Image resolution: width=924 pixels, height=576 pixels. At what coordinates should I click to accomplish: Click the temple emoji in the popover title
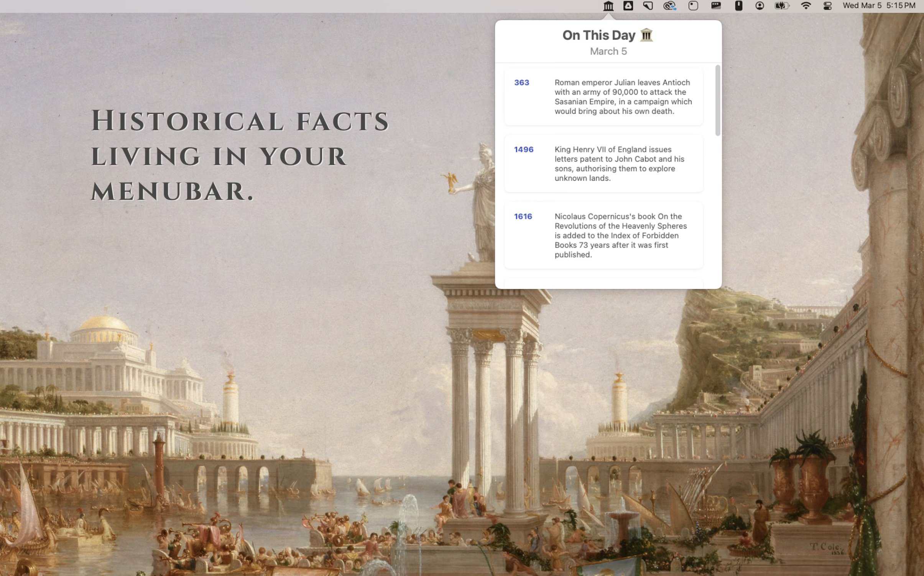pos(646,35)
